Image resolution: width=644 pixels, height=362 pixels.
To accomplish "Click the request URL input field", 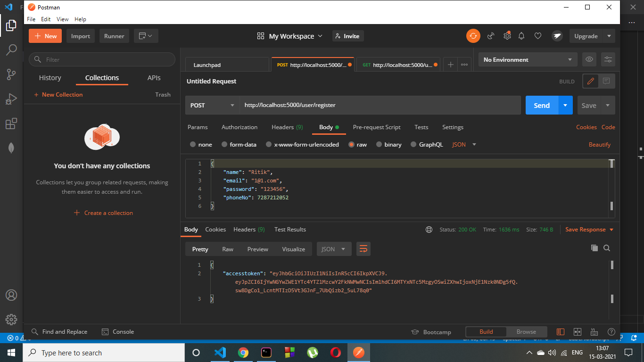I will [377, 105].
